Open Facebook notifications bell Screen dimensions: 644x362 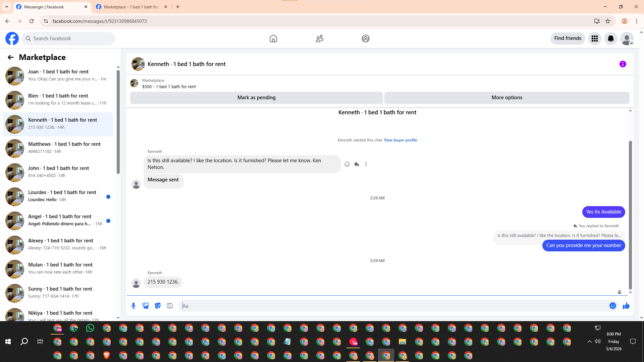coord(610,39)
